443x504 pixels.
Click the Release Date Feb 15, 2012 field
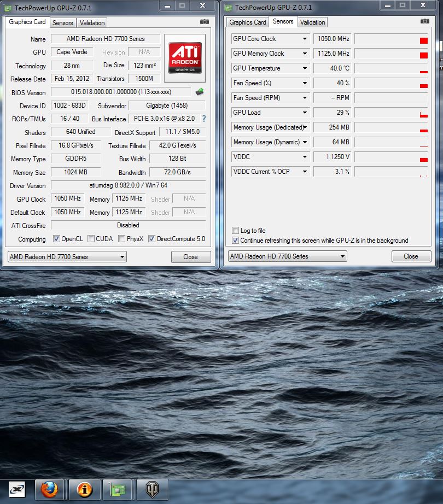[x=72, y=79]
